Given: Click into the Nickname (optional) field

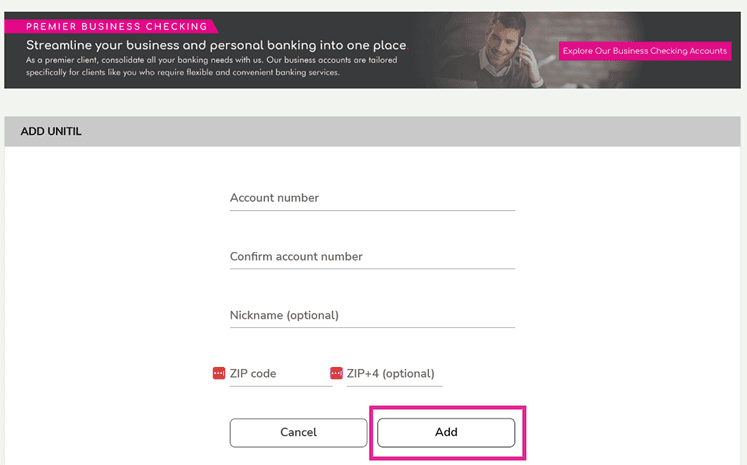Looking at the screenshot, I should (372, 315).
